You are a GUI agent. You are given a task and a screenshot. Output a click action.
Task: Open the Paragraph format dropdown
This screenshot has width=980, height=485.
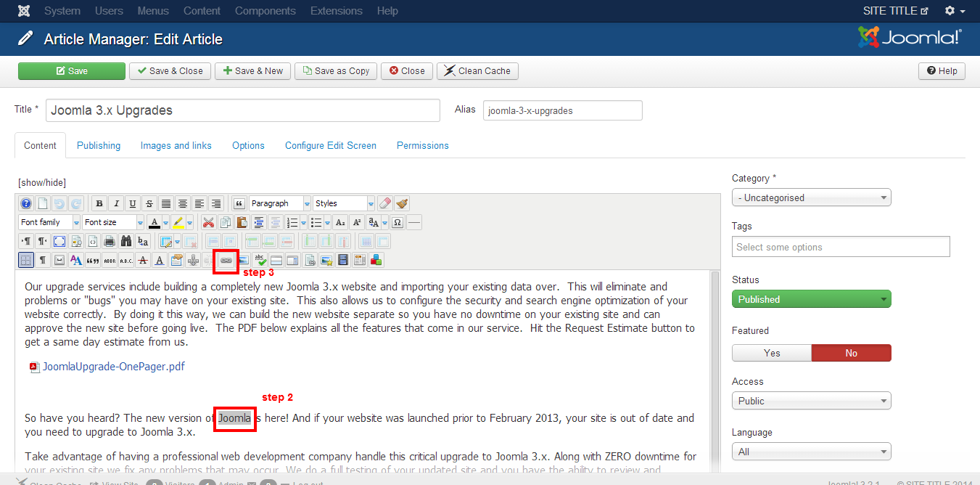[280, 204]
